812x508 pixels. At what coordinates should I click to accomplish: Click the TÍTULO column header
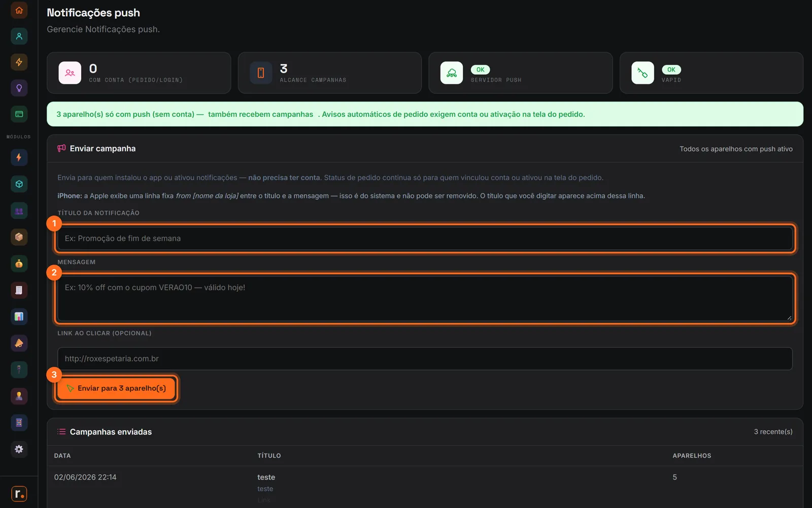[269, 456]
